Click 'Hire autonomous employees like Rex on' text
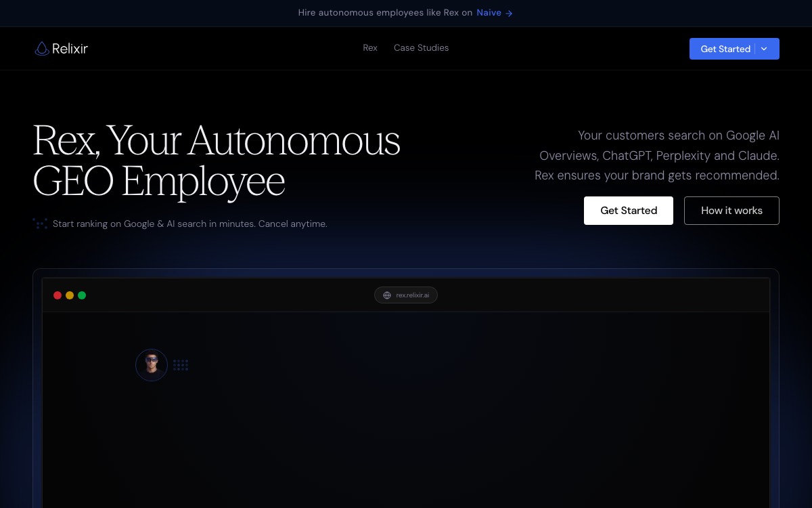This screenshot has width=812, height=508. click(x=385, y=13)
